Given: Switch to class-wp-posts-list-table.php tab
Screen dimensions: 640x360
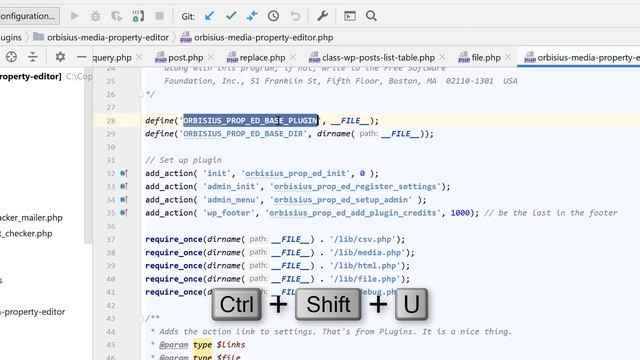Looking at the screenshot, I should 372,58.
